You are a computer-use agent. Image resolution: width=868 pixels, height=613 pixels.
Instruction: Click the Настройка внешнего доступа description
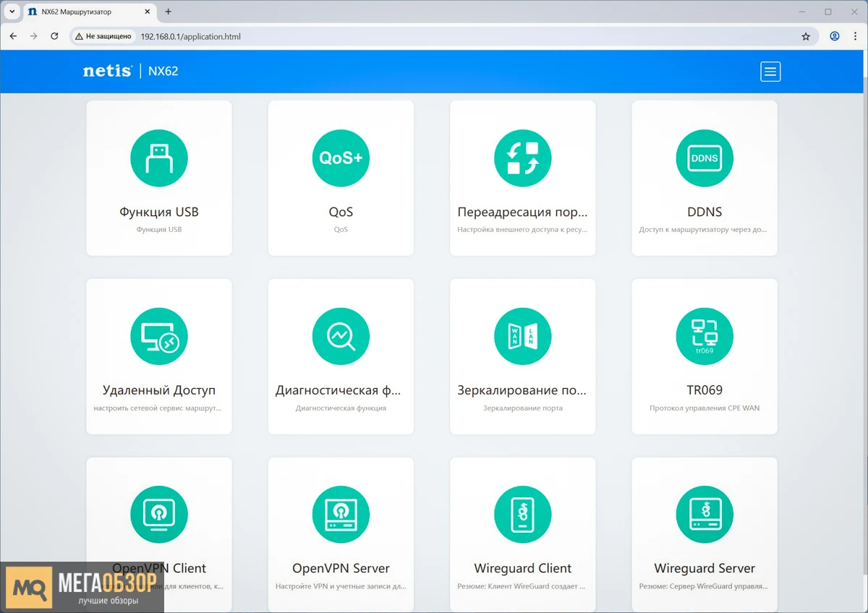522,230
